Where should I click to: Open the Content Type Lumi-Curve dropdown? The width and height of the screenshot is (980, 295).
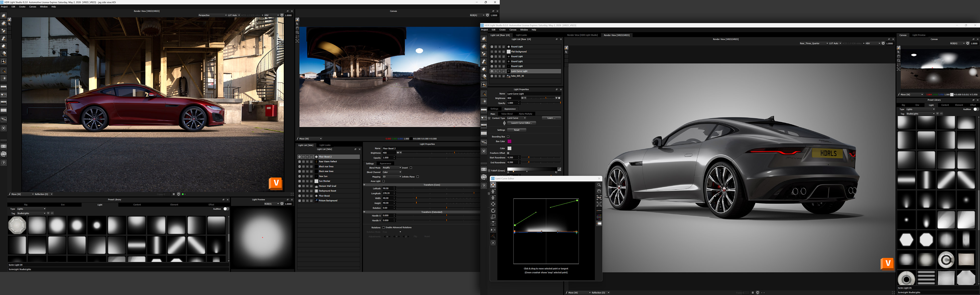coord(517,118)
